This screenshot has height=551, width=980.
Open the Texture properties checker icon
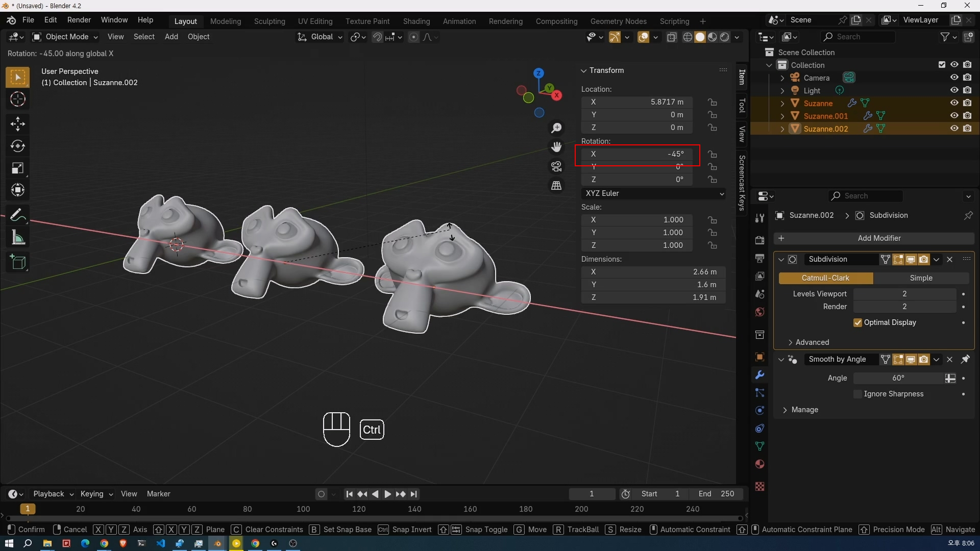[x=759, y=487]
